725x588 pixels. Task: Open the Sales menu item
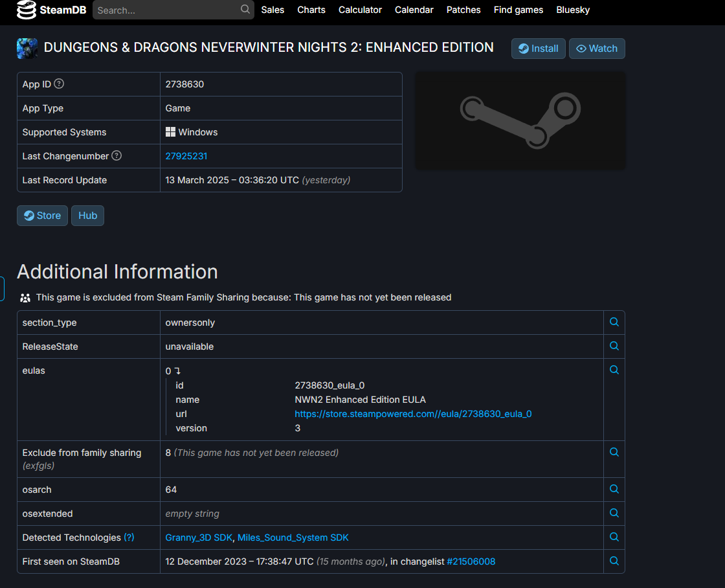tap(273, 10)
